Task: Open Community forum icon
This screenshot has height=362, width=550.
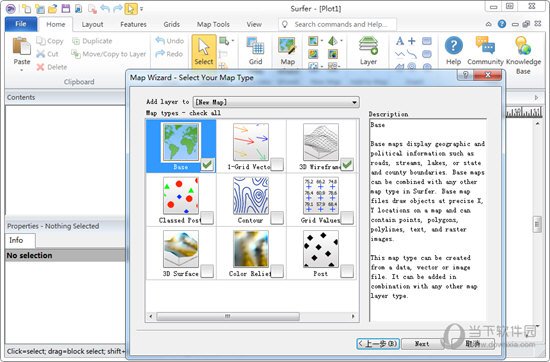Action: 485,46
